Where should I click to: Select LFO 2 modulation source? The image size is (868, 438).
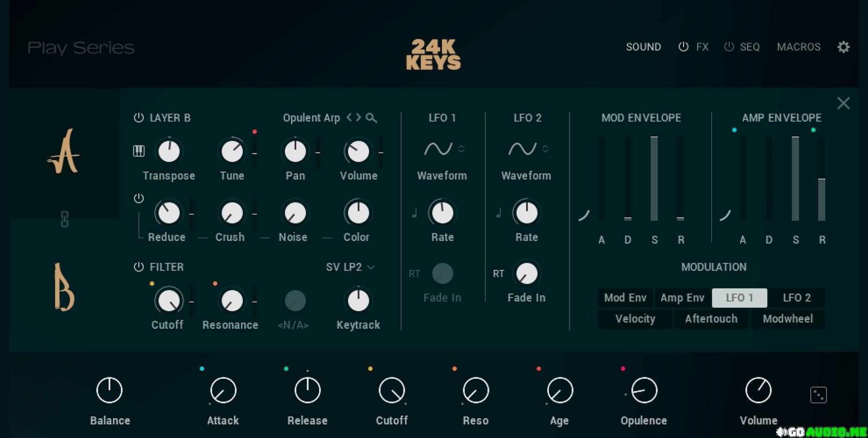797,298
